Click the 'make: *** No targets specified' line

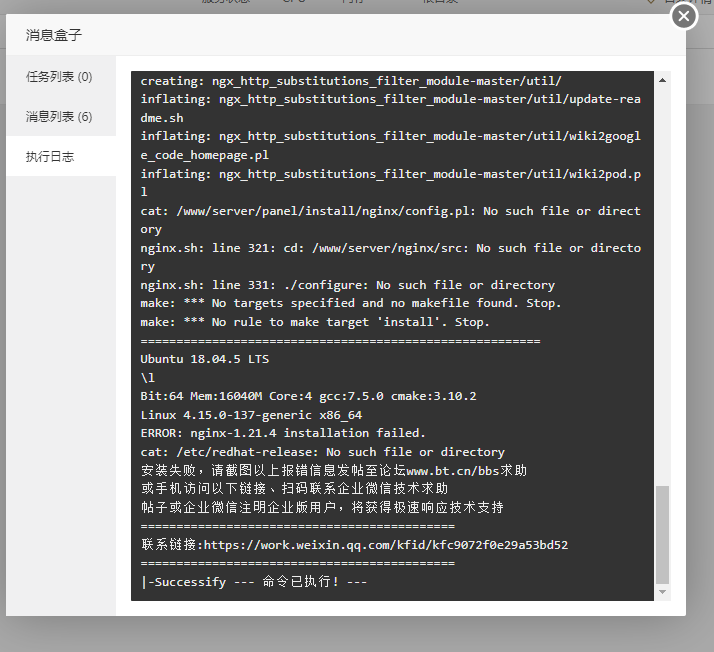pos(351,303)
